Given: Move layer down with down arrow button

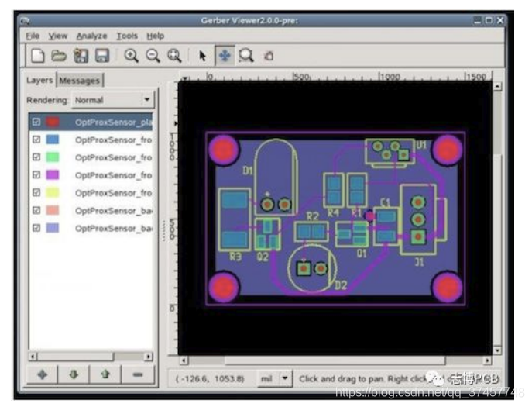Looking at the screenshot, I should click(x=74, y=374).
